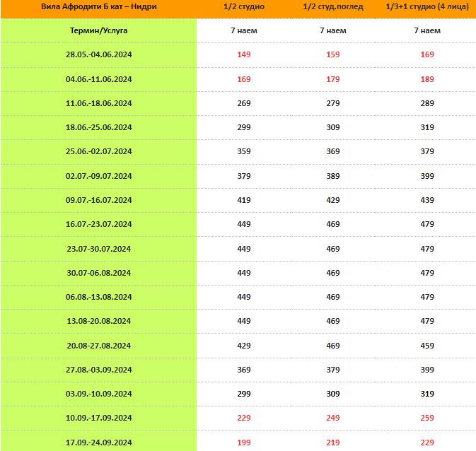Click the red price 149

243,54
